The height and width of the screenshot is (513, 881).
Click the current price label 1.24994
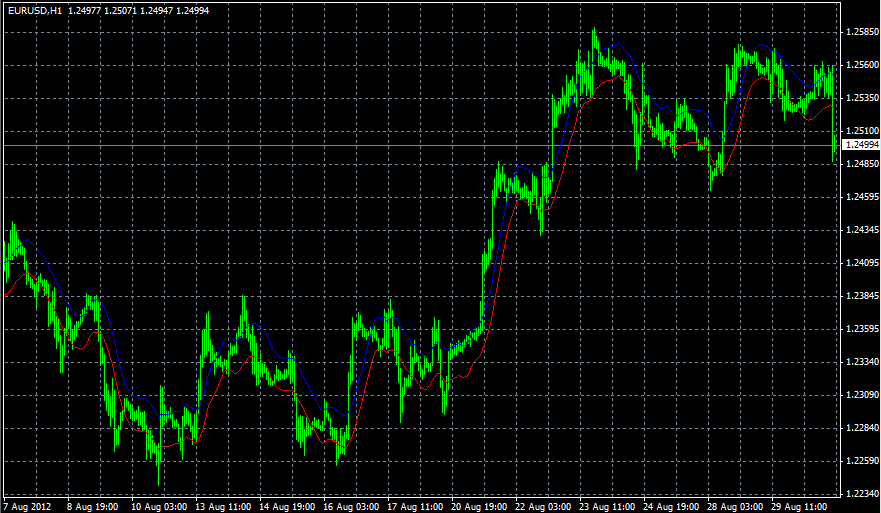[x=862, y=145]
